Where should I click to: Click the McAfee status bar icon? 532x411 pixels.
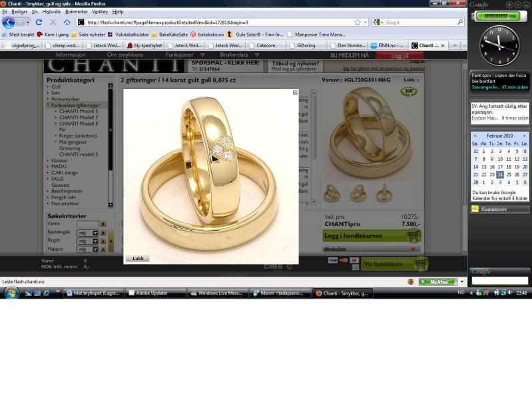point(437,281)
